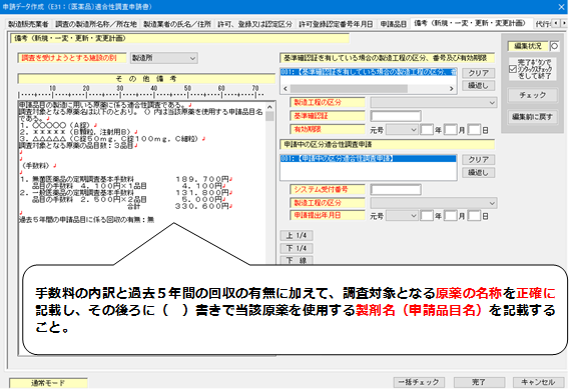This screenshot has height=390, width=570.
Task: Click the 日 field of 申請提出年月日
Action: pos(474,216)
